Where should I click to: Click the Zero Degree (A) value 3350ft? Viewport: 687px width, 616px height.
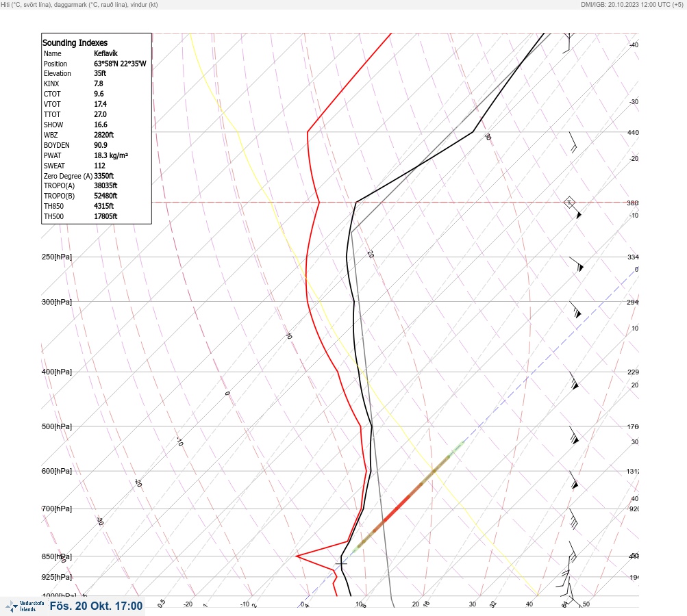(x=104, y=176)
